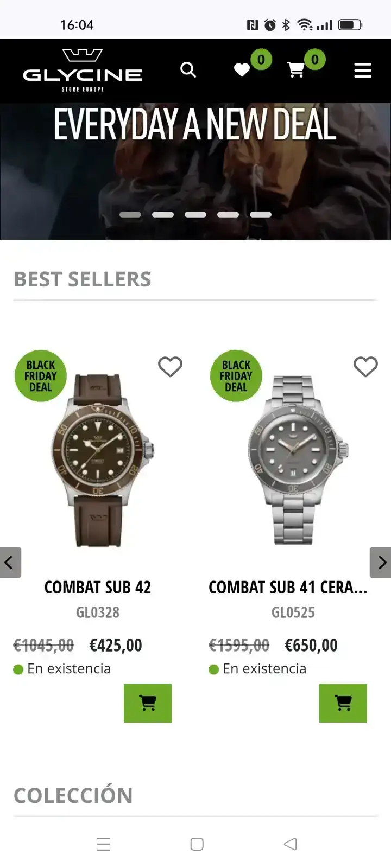Open the Combat Sub 42 product title
Image resolution: width=391 pixels, height=868 pixels.
pos(98,588)
